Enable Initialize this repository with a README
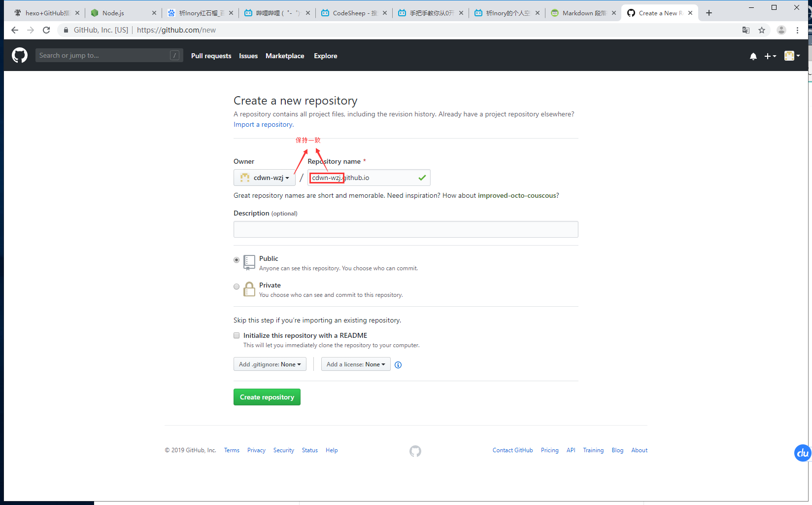Viewport: 812px width, 505px height. tap(237, 335)
